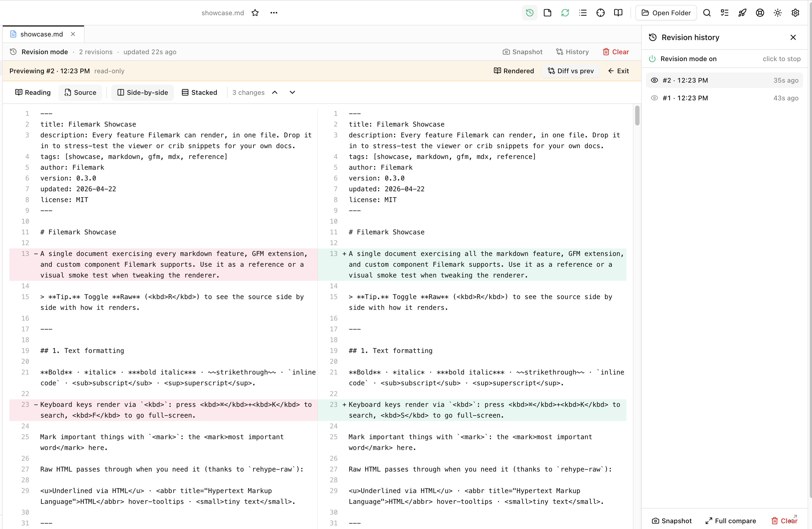
Task: Click Clear at bottom of history panel
Action: click(784, 521)
